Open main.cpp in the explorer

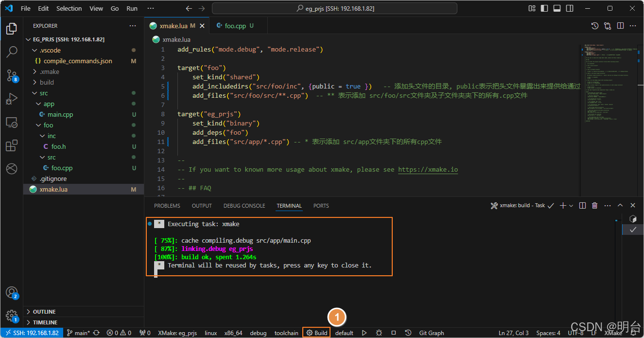(x=60, y=114)
